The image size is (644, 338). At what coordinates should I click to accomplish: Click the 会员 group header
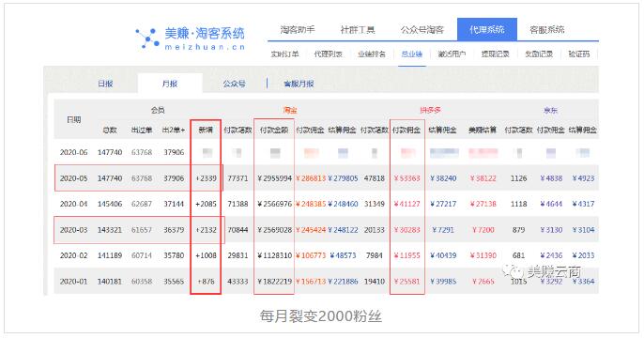coord(158,110)
